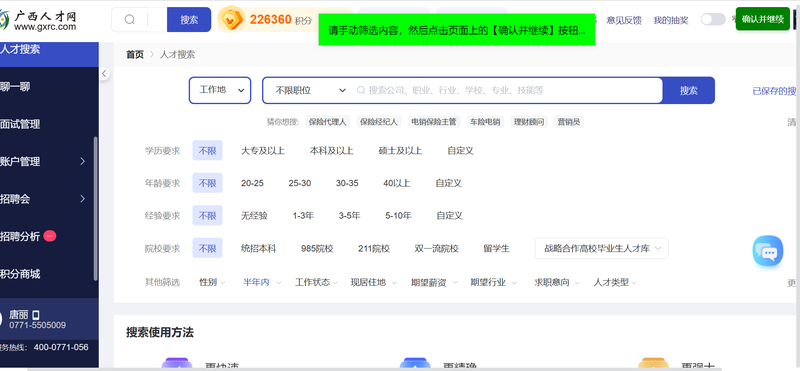The height and width of the screenshot is (371, 800).
Task: Click suggested tag 营销员
Action: pyautogui.click(x=569, y=121)
